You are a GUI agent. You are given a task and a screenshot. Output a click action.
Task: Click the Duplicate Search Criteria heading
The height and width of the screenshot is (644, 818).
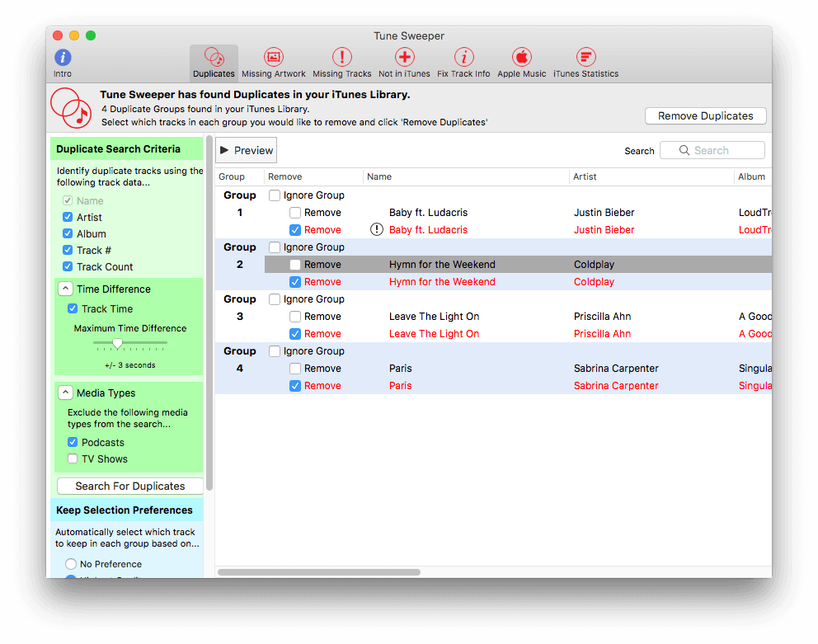[119, 148]
